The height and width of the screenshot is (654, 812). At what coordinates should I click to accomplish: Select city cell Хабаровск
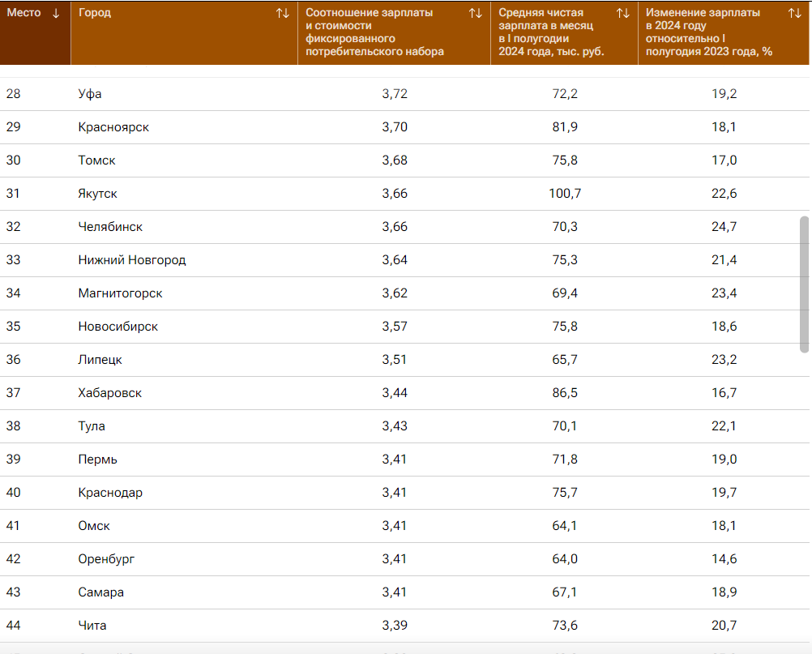[109, 392]
